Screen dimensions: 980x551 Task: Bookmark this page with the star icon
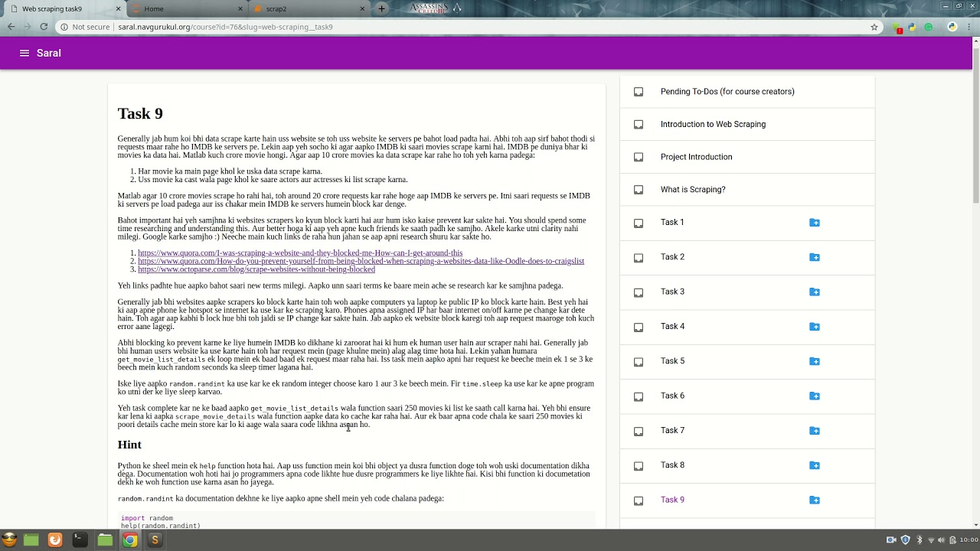coord(874,27)
